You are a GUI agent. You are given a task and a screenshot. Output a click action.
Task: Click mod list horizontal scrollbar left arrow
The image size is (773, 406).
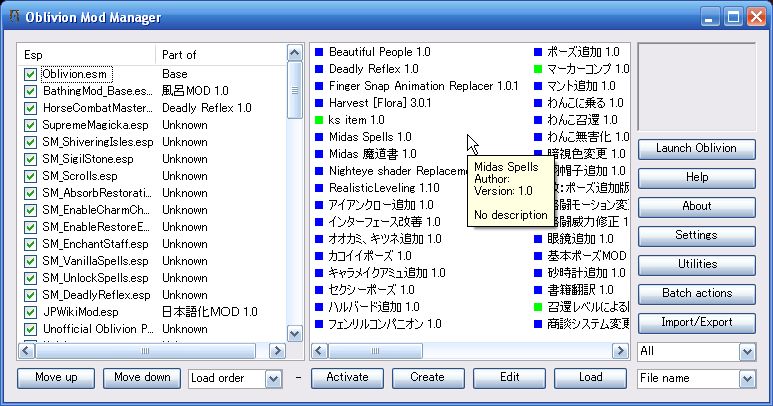pyautogui.click(x=319, y=351)
